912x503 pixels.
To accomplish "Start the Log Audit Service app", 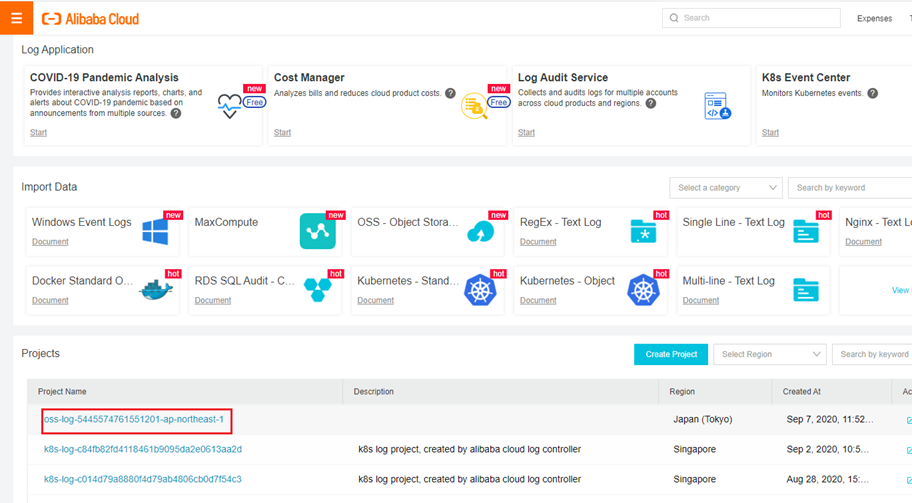I will click(x=526, y=133).
